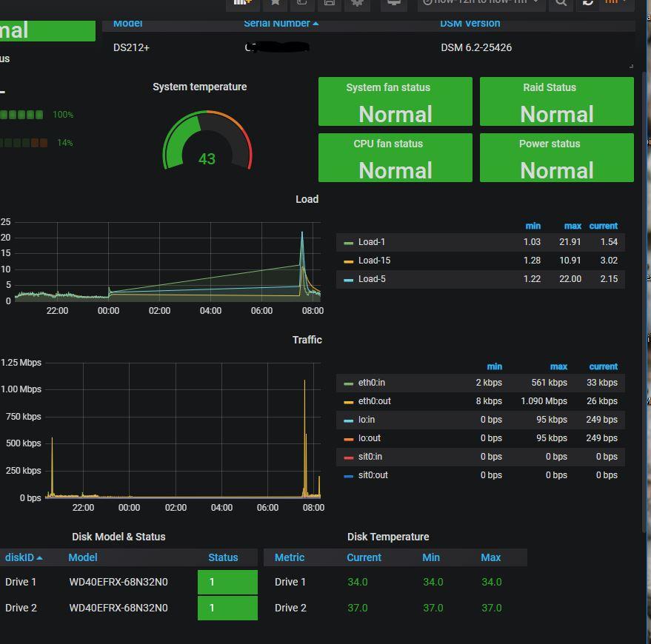This screenshot has height=644, width=651.
Task: Save the dashboard with the floppy icon
Action: [x=330, y=3]
